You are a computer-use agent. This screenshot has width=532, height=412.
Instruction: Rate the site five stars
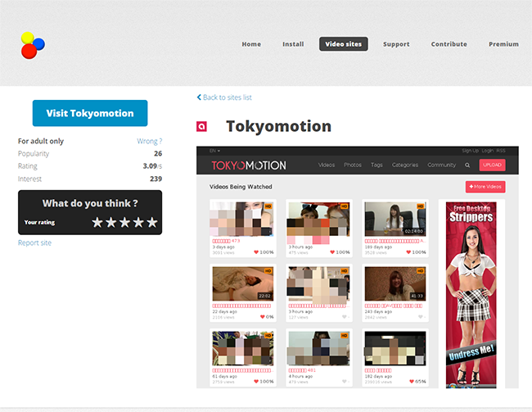pos(151,222)
